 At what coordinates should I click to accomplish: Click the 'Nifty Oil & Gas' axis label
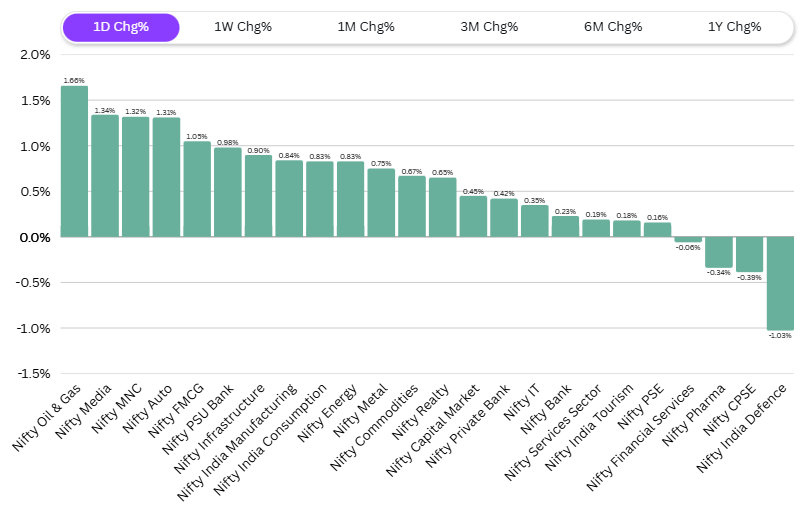click(47, 417)
